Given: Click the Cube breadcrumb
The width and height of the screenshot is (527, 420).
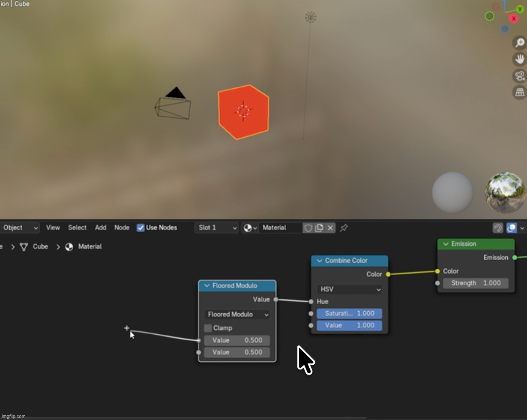Looking at the screenshot, I should pyautogui.click(x=40, y=247).
